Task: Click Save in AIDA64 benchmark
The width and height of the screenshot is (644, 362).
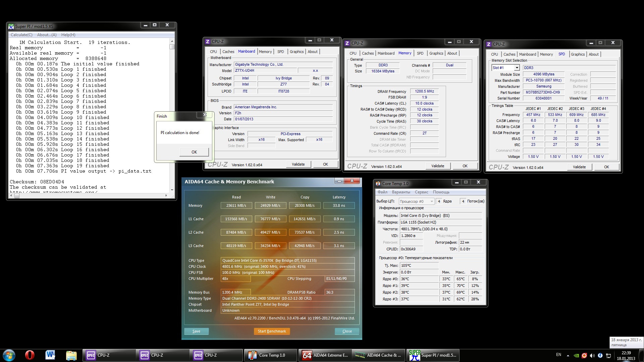Action: [x=196, y=331]
